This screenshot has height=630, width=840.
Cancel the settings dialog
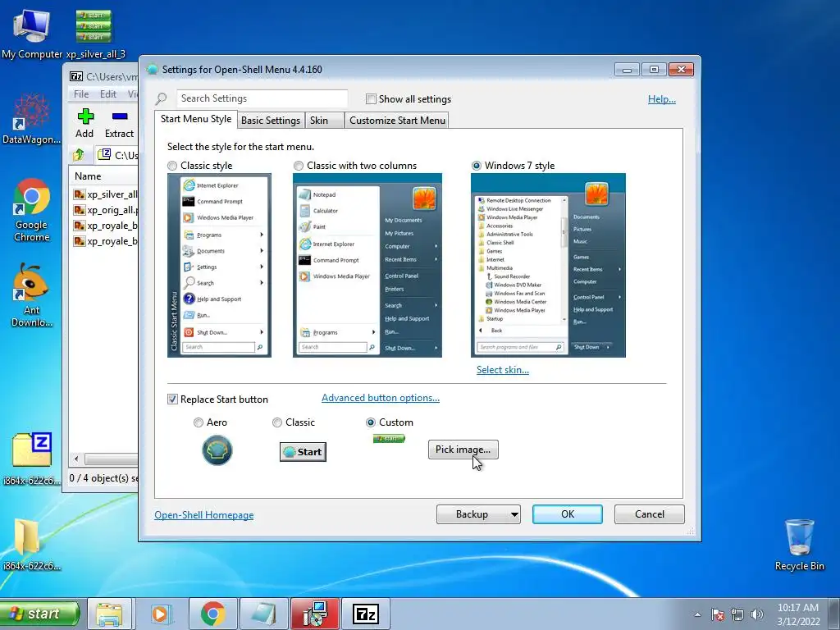click(650, 514)
